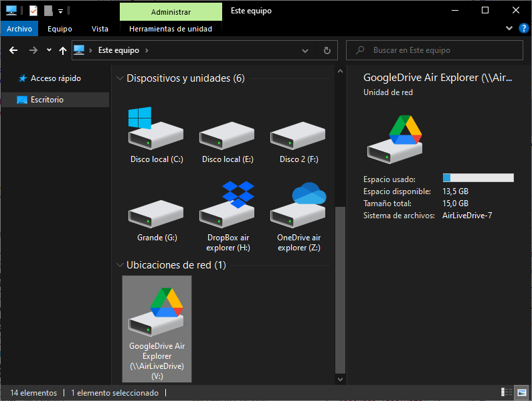Open the Archivo menu

pos(19,29)
